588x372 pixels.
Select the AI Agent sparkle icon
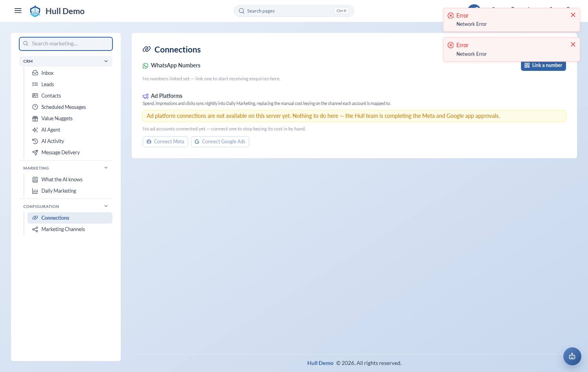(x=35, y=130)
